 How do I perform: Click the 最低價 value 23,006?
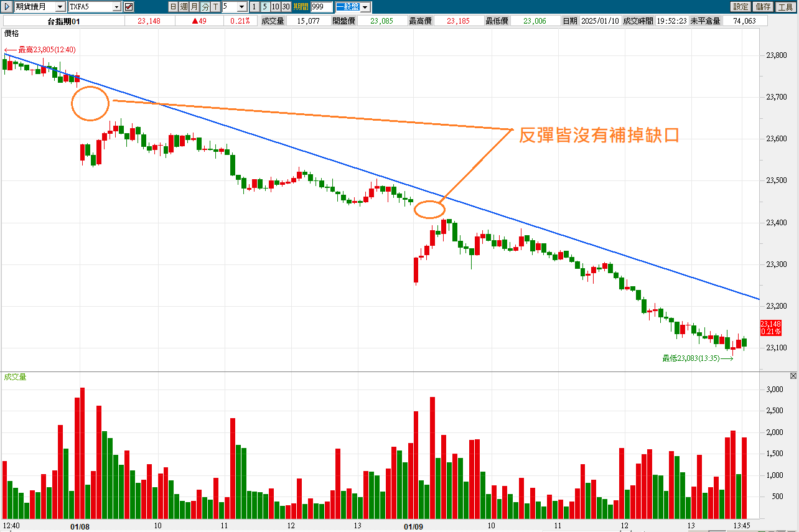(535, 21)
